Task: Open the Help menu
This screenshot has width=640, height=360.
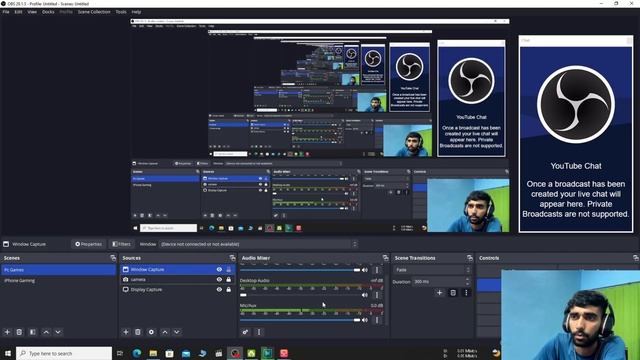Action: [136, 12]
